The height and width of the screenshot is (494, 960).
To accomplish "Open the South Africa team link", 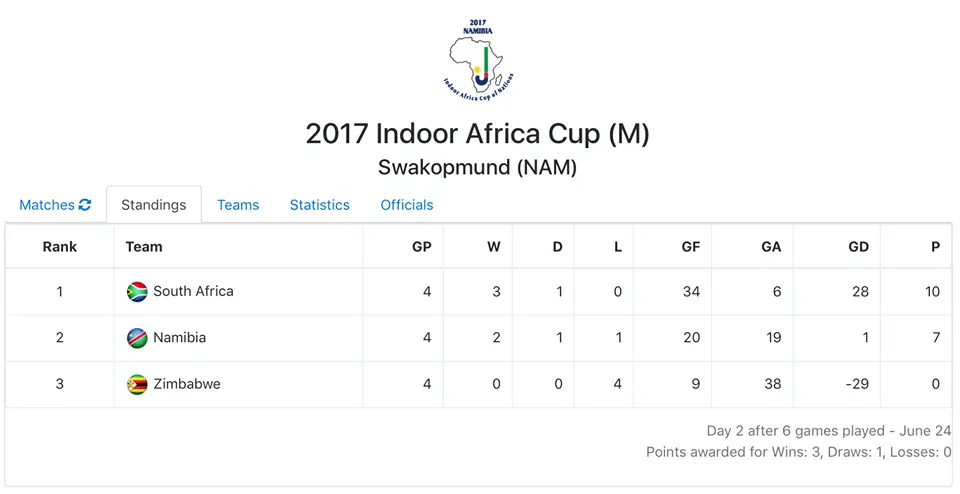I will click(193, 292).
